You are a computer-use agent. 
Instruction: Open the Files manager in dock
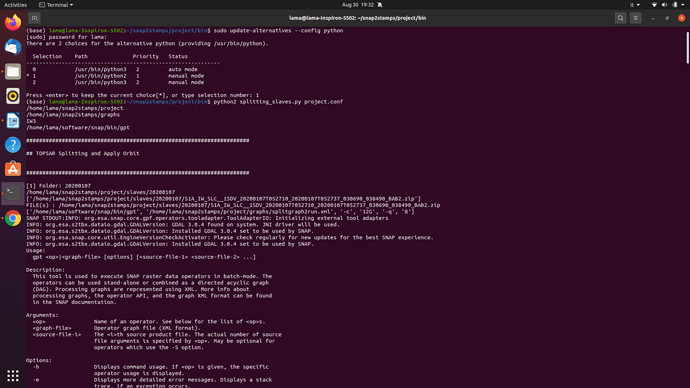pos(13,71)
